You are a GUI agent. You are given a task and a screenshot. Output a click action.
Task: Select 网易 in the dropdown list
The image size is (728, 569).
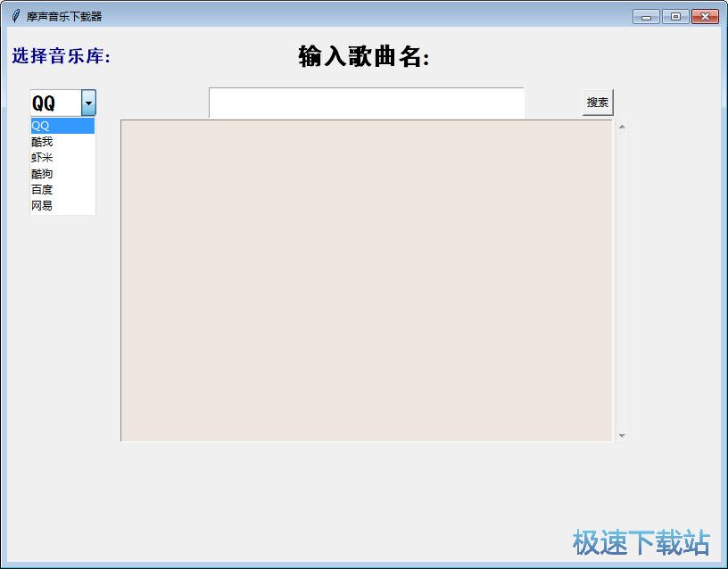62,206
